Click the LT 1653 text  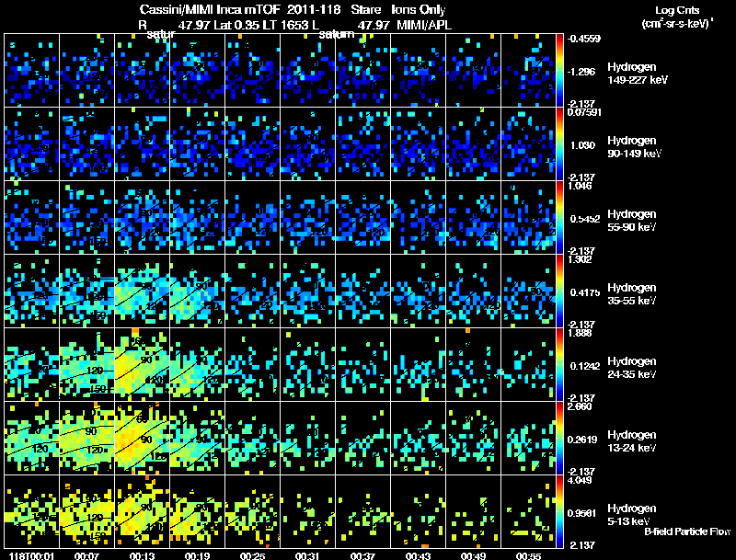[283, 25]
